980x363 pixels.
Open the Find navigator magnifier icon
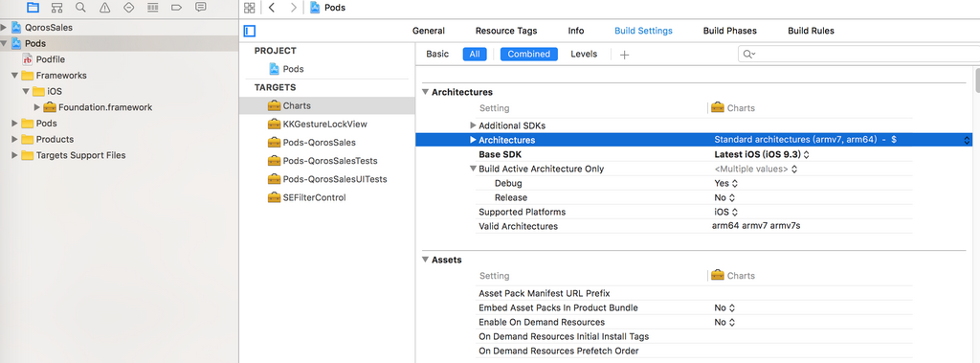pos(80,8)
